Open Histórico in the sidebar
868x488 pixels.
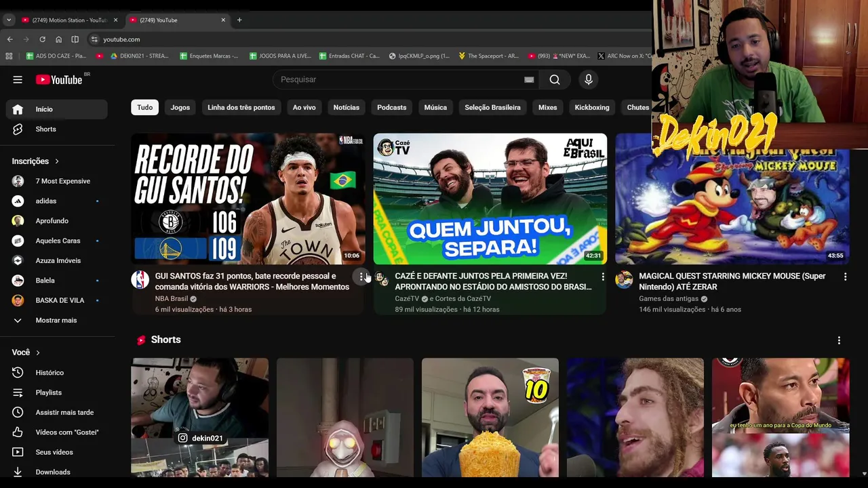(57, 373)
